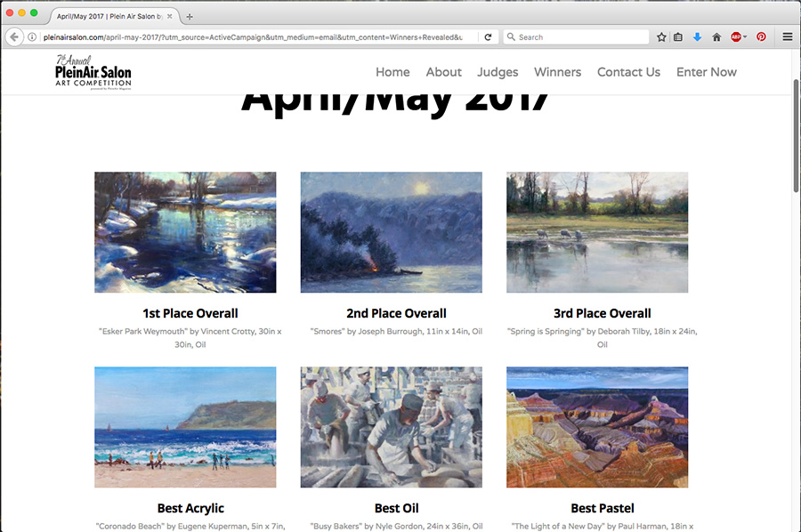
Task: Open the Busy Bakers painting thumbnail
Action: (392, 427)
